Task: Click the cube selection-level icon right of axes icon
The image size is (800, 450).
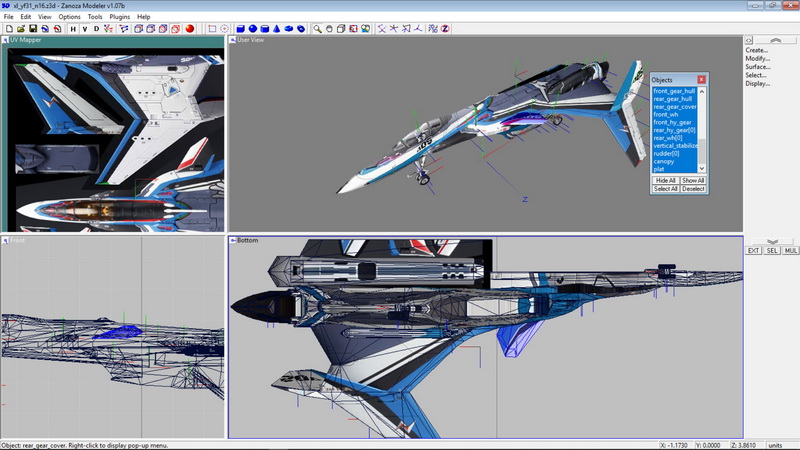Action: click(124, 29)
